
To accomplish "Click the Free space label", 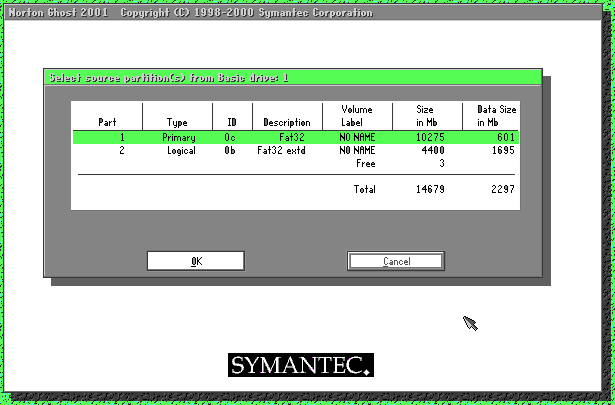I will pos(366,163).
